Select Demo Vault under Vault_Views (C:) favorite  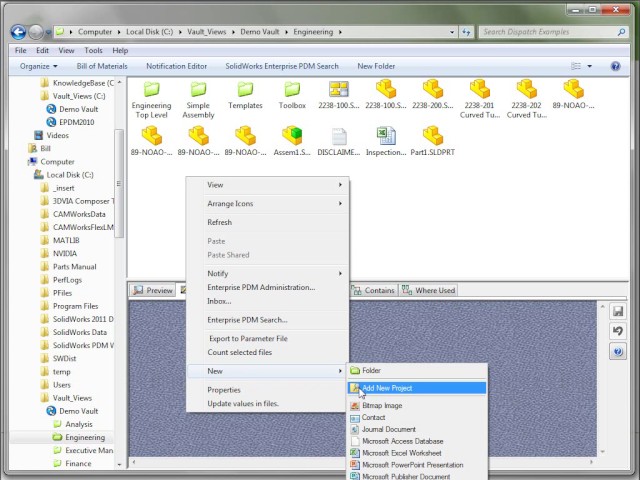click(72, 109)
